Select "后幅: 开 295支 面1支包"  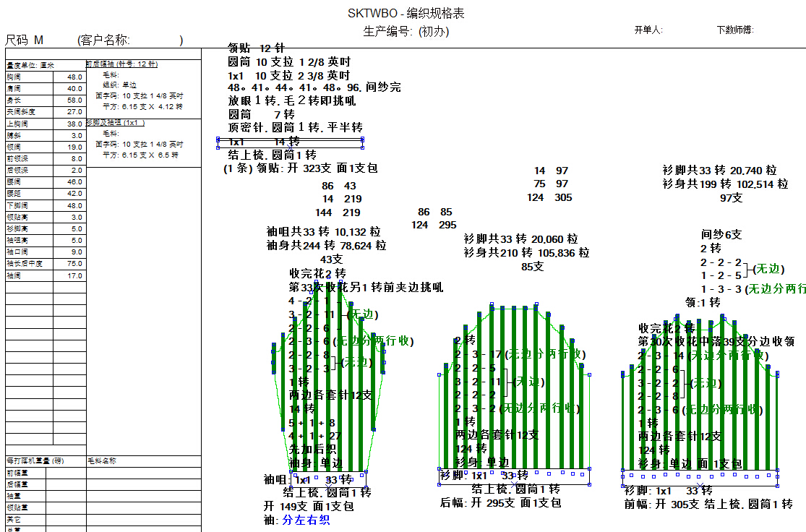point(500,502)
